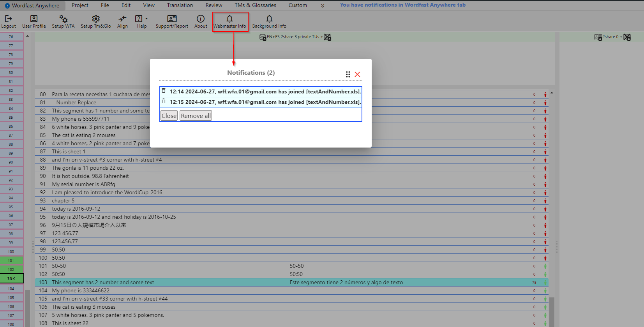Click the vertical splitter handle right of the outline
644x327 pixels.
(558, 247)
